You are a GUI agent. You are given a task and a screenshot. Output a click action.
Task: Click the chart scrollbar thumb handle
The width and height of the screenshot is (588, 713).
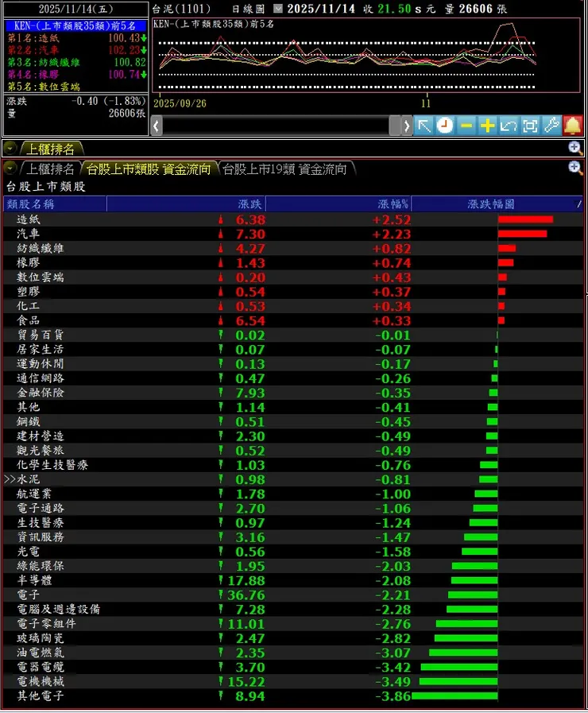click(x=395, y=126)
